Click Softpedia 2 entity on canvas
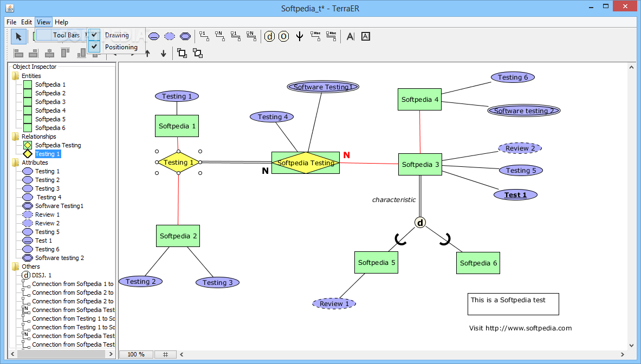 [x=178, y=236]
